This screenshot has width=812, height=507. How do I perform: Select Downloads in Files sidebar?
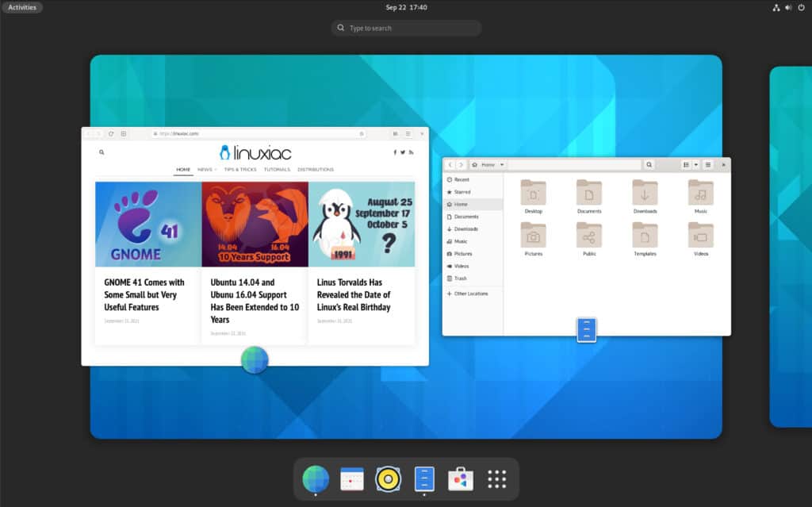[x=473, y=229]
